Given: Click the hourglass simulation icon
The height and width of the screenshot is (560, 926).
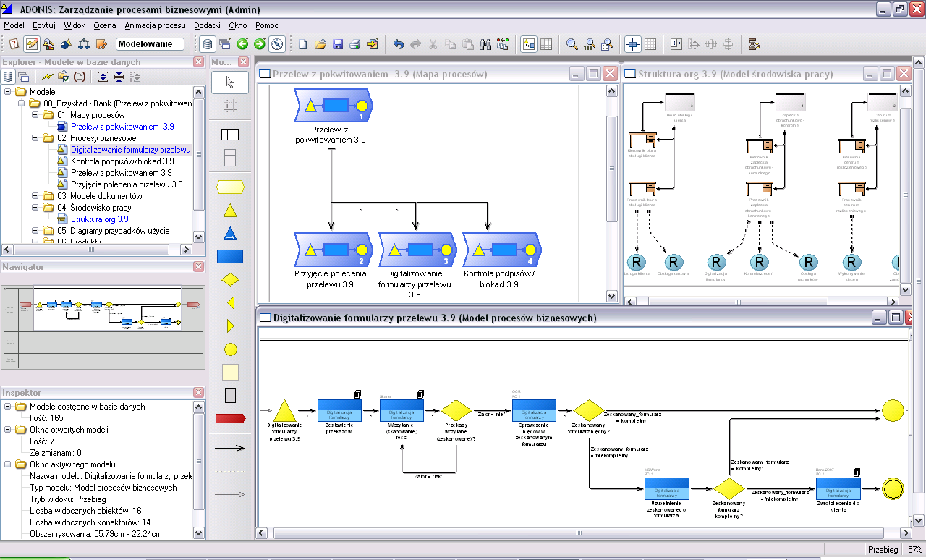Looking at the screenshot, I should pos(755,44).
